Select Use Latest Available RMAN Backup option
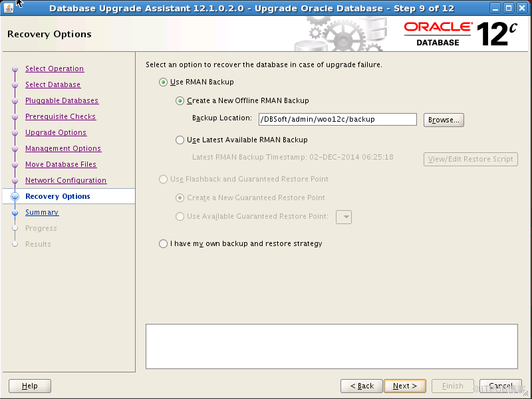532x399 pixels. pyautogui.click(x=180, y=140)
